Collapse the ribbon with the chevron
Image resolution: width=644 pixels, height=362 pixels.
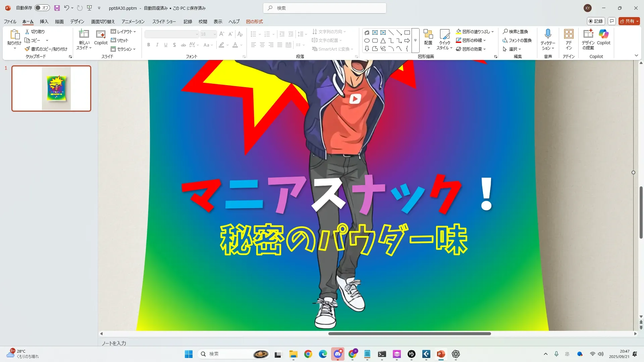pos(636,56)
